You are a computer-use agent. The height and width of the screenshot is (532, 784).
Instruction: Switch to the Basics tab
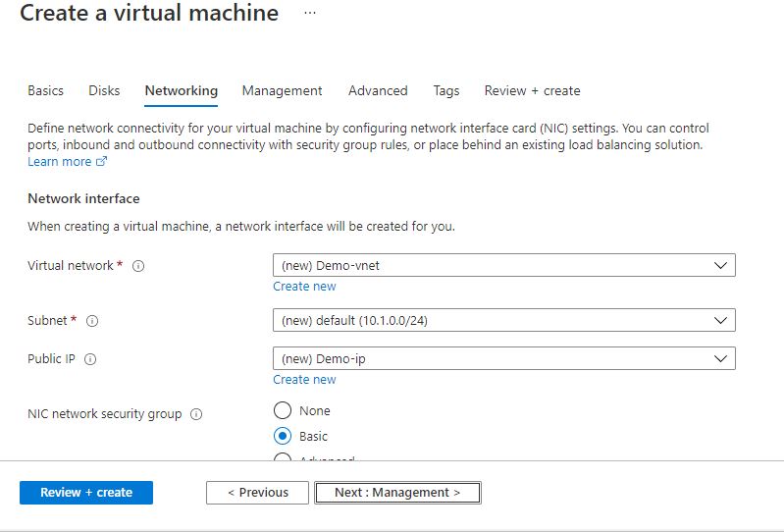(x=45, y=90)
